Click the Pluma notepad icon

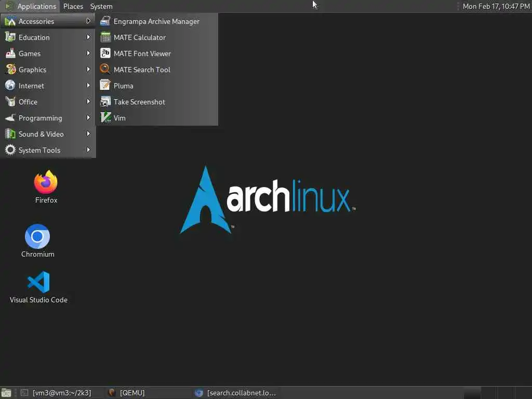click(105, 85)
